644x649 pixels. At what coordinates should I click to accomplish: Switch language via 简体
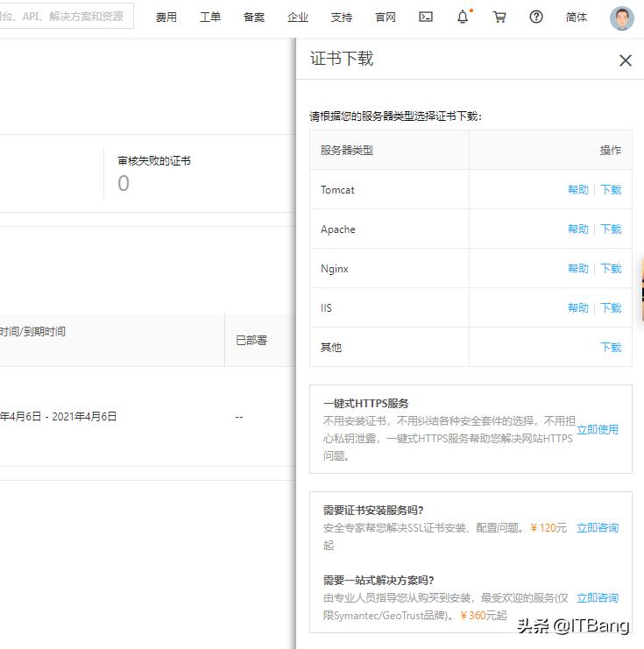[577, 18]
